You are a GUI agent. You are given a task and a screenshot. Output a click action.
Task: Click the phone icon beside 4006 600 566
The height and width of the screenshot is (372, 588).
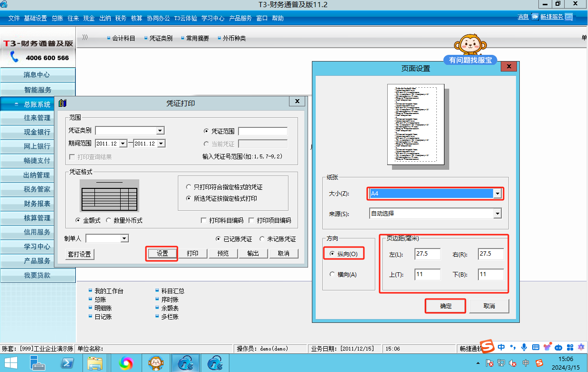tap(15, 57)
